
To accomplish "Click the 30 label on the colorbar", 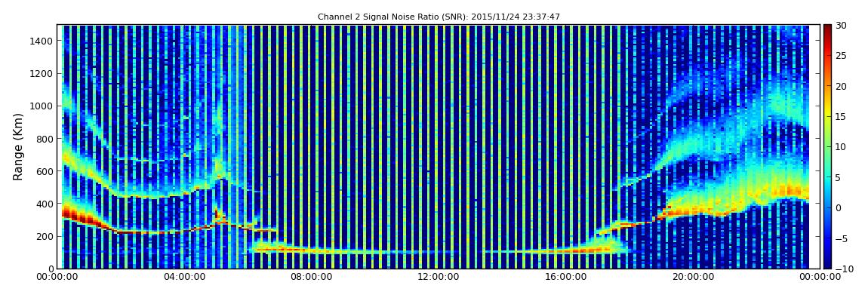I will [842, 26].
